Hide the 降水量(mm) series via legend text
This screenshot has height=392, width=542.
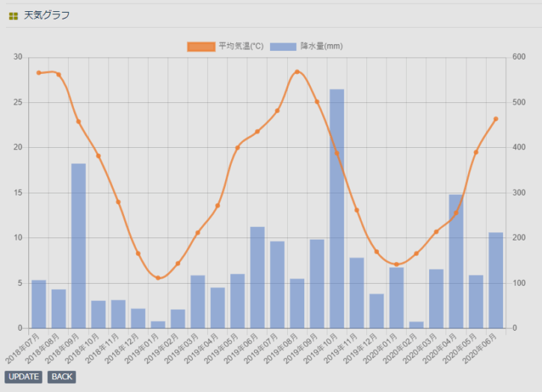(x=321, y=46)
